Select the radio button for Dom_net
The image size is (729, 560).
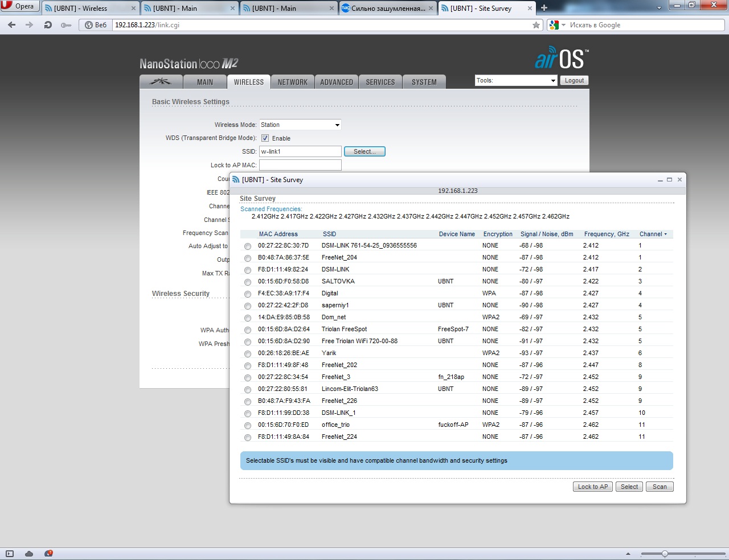[248, 318]
